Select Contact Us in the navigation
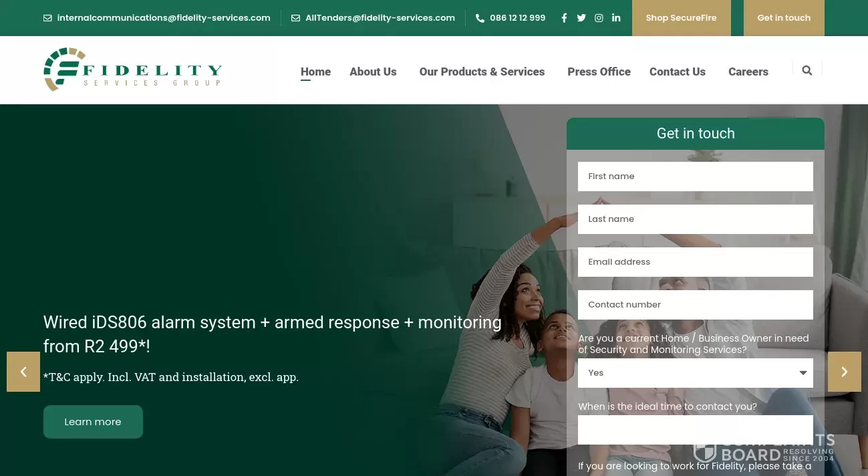 [677, 72]
